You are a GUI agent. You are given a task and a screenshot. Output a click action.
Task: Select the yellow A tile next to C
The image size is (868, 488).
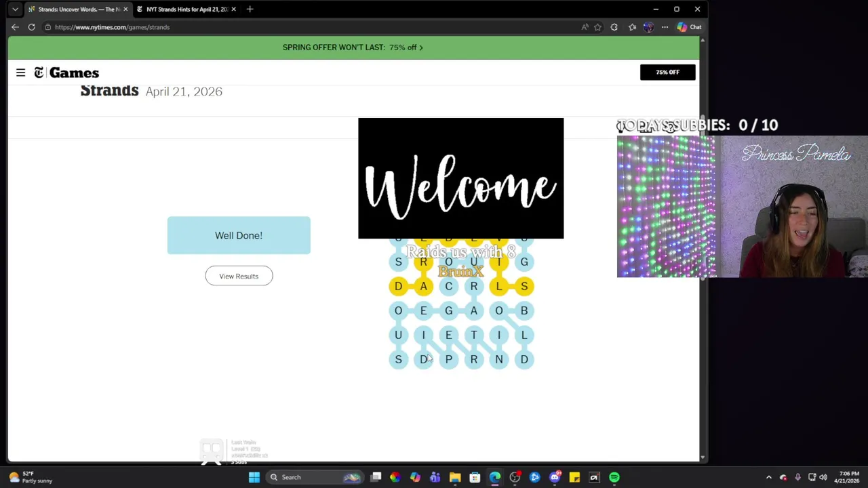[x=423, y=286]
